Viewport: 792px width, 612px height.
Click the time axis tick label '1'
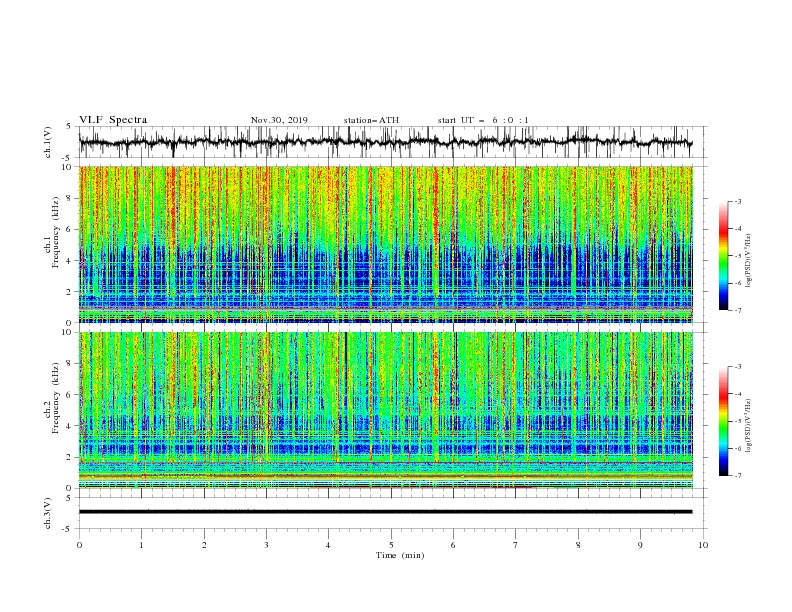[141, 545]
